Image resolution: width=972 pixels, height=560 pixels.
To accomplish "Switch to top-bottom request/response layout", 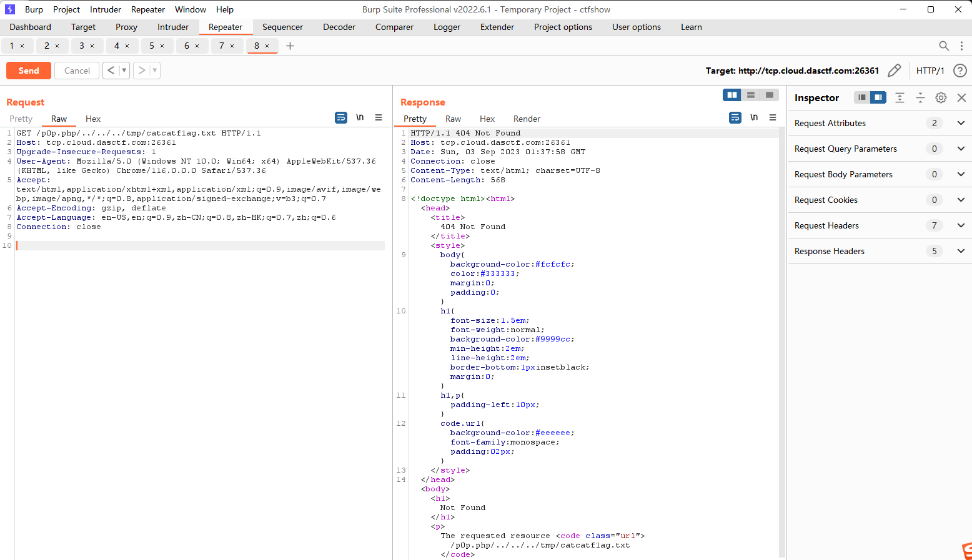I will (751, 95).
